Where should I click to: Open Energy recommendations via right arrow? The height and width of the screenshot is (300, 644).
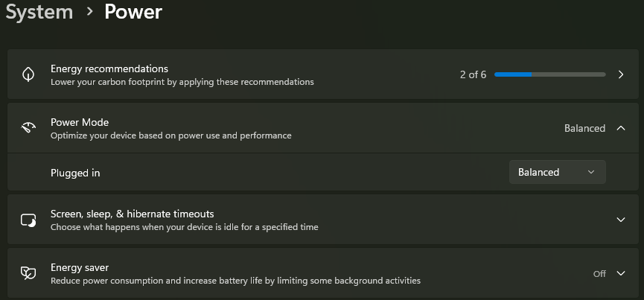pos(621,74)
